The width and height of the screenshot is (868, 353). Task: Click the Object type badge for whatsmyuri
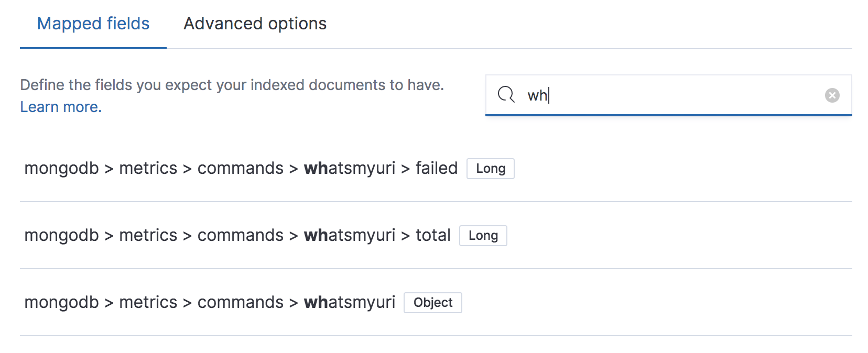click(433, 303)
